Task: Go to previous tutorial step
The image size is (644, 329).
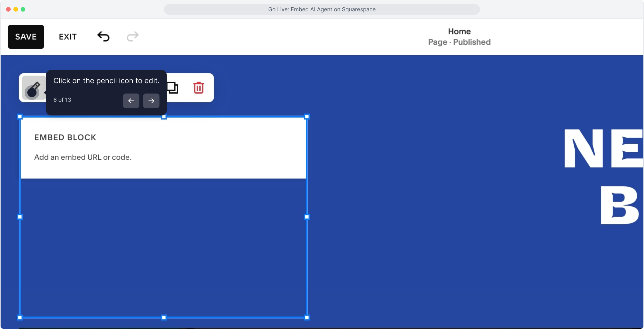Action: tap(131, 101)
